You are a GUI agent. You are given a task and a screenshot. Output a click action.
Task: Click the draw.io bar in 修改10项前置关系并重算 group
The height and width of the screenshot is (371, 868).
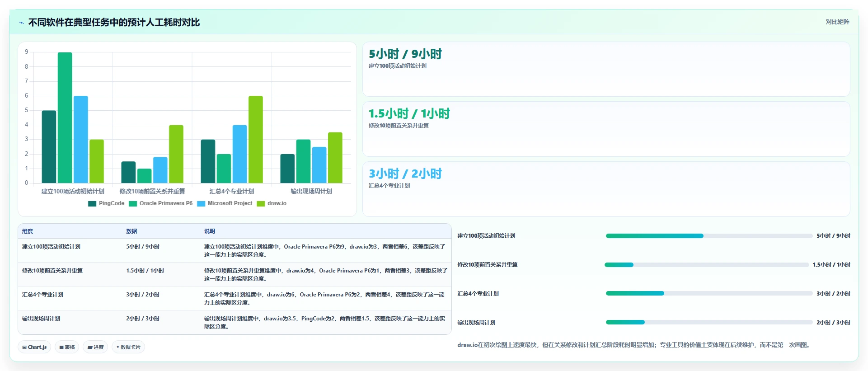(x=176, y=154)
